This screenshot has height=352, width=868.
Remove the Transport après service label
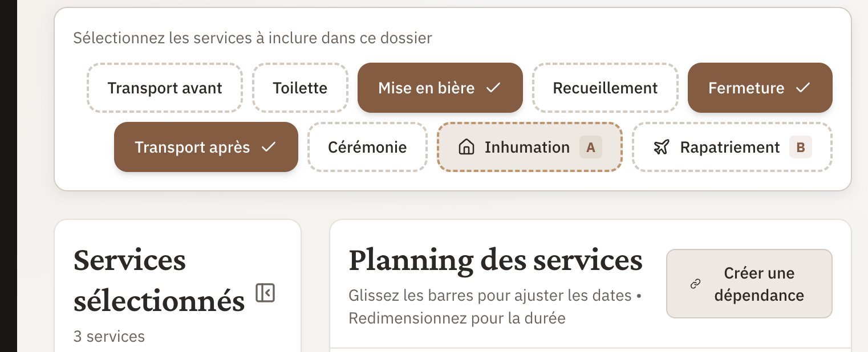coord(192,148)
